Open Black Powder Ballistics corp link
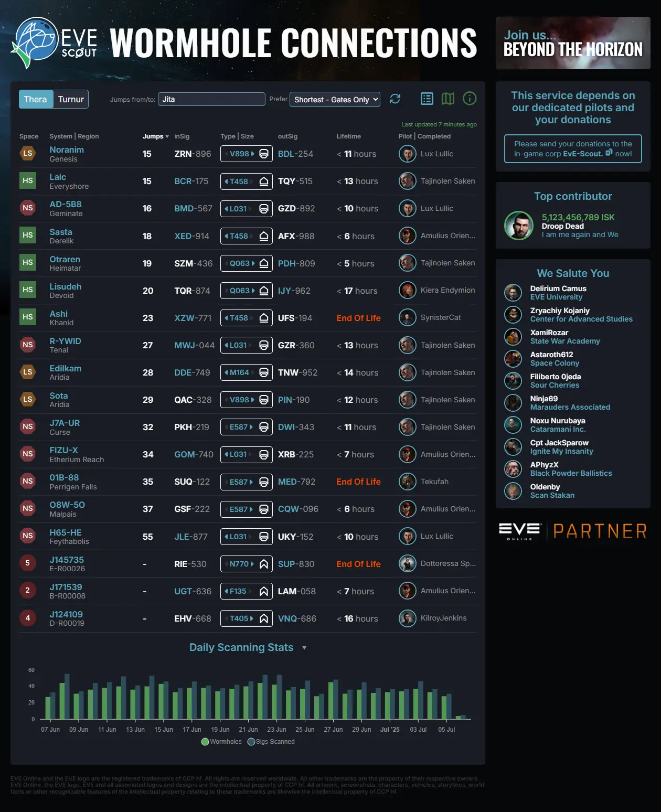Viewport: 661px width, 812px height. pyautogui.click(x=571, y=473)
